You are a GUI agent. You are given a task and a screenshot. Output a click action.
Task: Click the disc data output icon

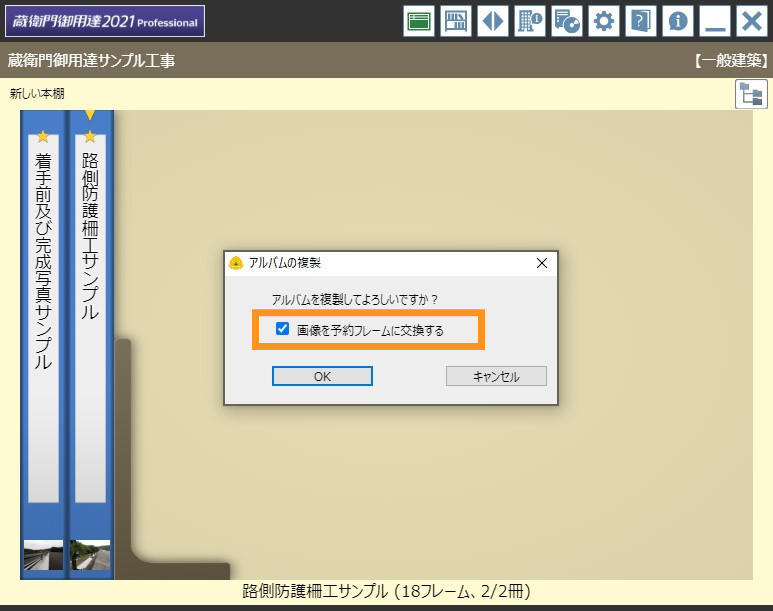[567, 21]
